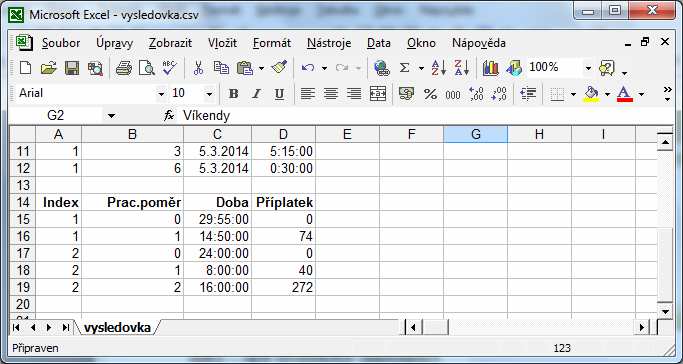
Task: Click the Format Painter brush icon
Action: [279, 68]
